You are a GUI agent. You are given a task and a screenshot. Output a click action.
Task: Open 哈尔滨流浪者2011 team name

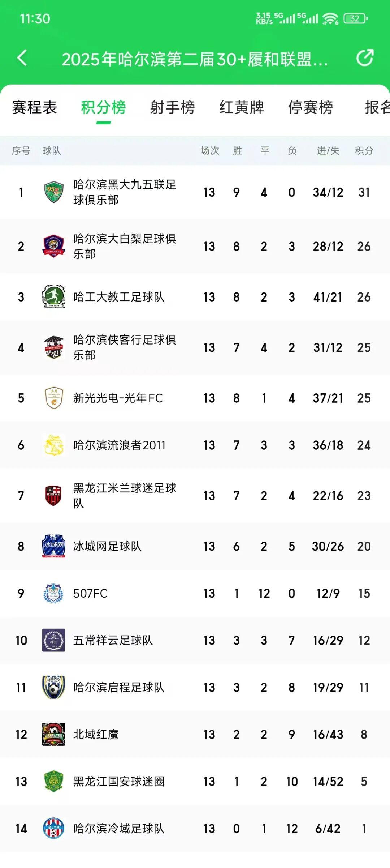tap(119, 445)
